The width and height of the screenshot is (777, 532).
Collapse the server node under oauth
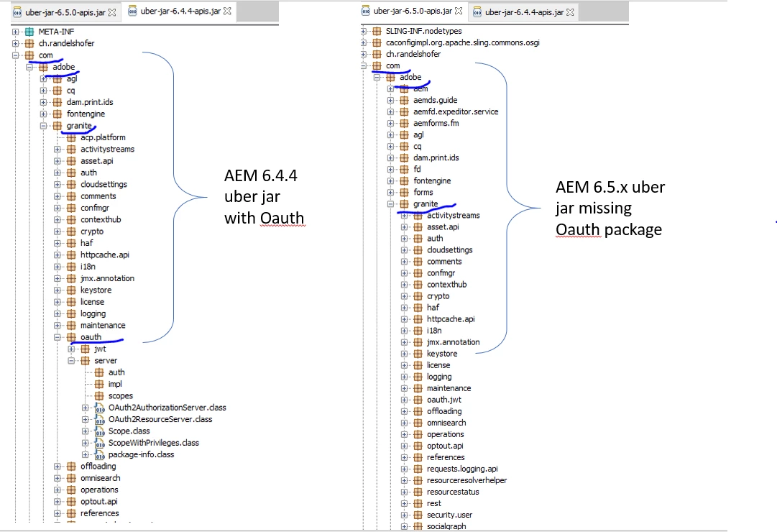[x=71, y=360]
